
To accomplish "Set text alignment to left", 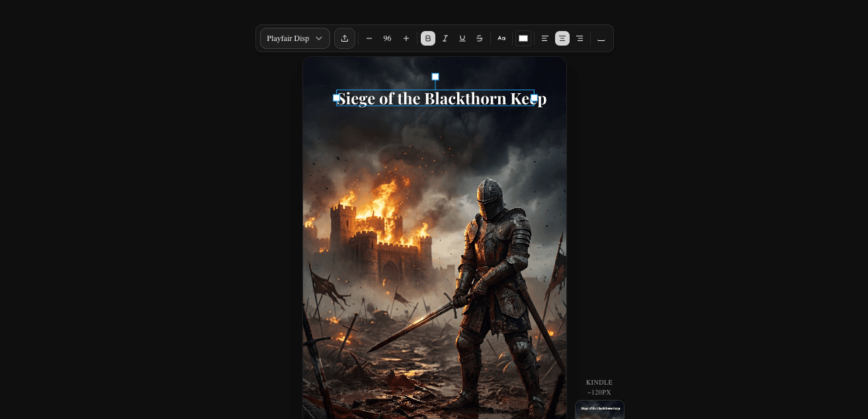I will 544,38.
